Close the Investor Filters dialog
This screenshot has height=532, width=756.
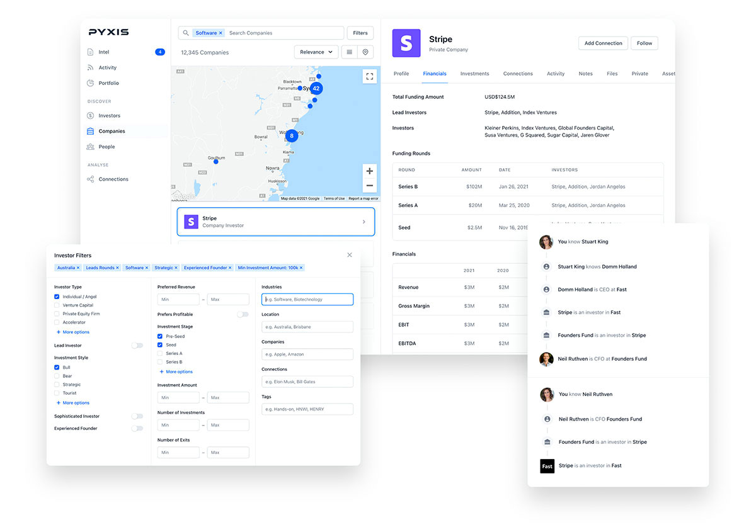pos(350,255)
